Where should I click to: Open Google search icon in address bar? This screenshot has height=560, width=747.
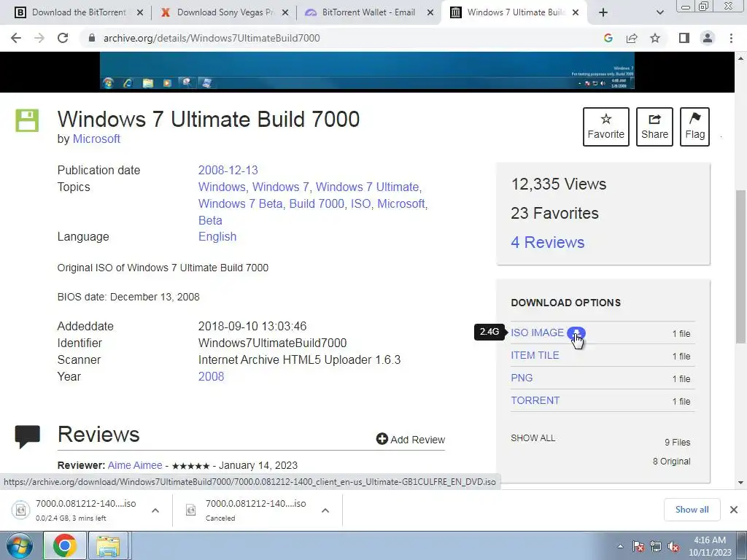608,38
